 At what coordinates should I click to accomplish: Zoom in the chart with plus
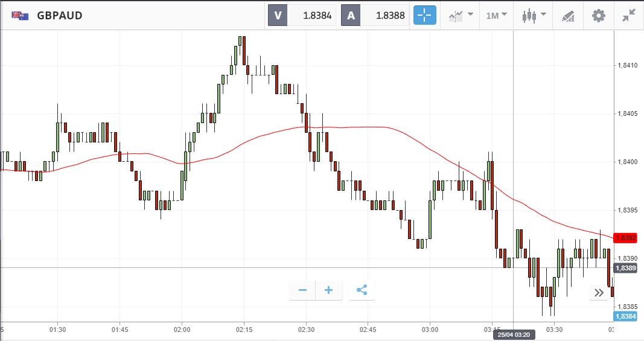click(x=329, y=290)
